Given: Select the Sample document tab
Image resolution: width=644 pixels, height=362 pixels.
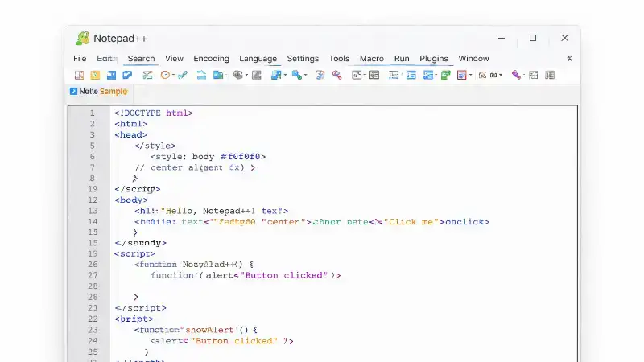Looking at the screenshot, I should [99, 91].
